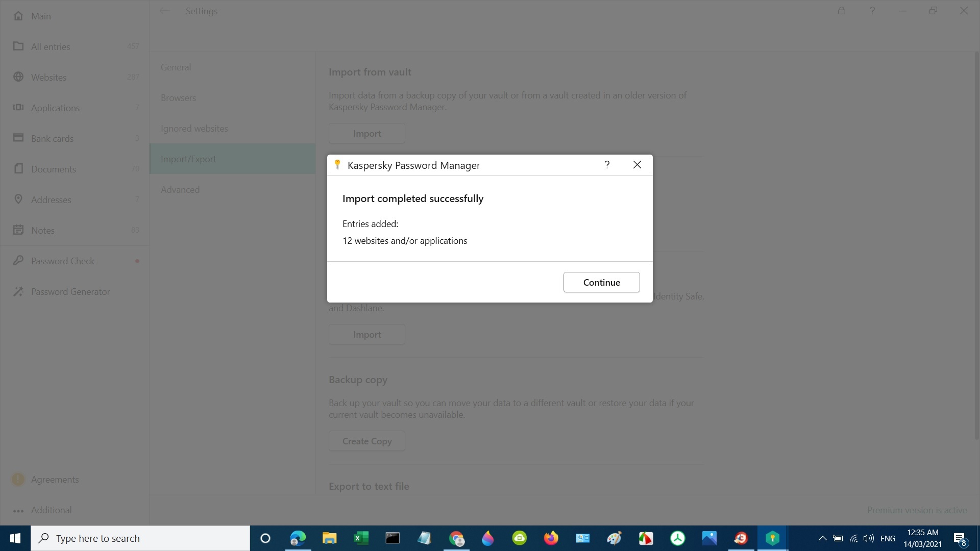Click the ENG language indicator
The image size is (980, 551).
[x=888, y=538]
